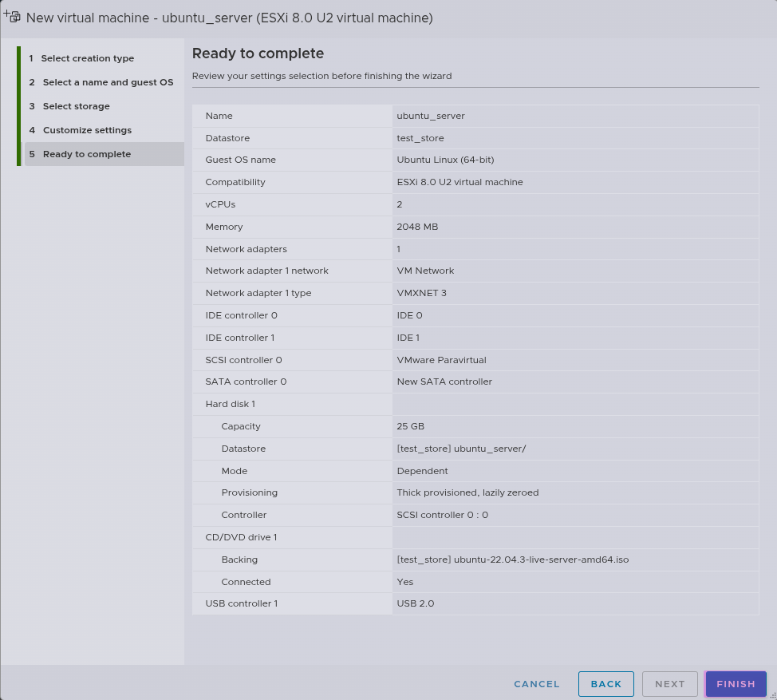Screen dimensions: 777x700
Task: Click the Memory 2048 MB value
Action: 417,227
